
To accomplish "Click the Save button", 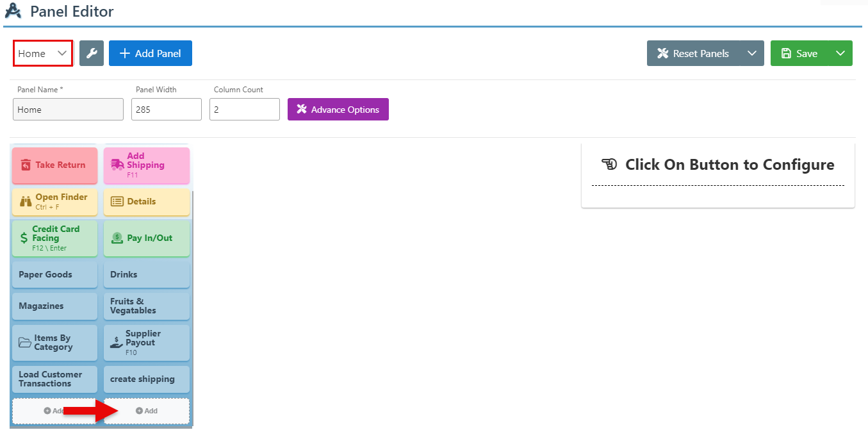I will tap(799, 53).
